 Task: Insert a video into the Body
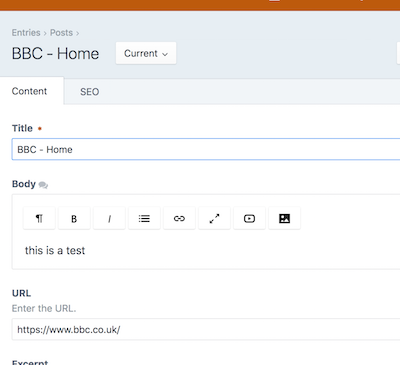click(249, 218)
